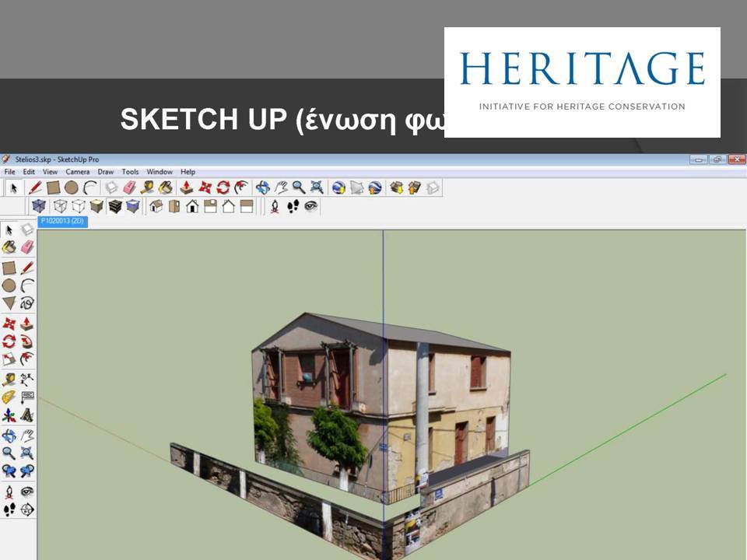Switch to the P1020013 (2D) scene tab
Screen dimensions: 747x560
[x=62, y=222]
